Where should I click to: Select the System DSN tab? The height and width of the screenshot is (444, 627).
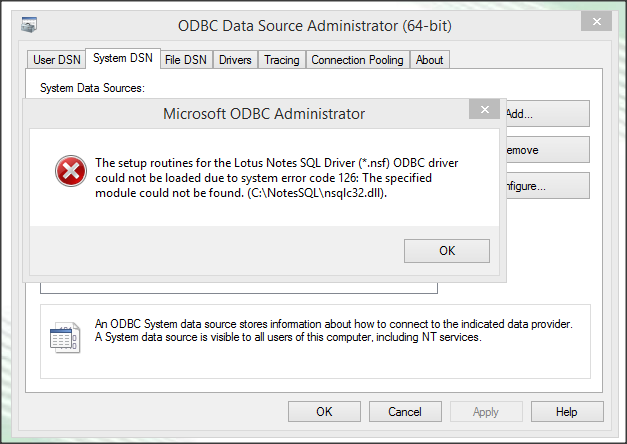click(122, 59)
